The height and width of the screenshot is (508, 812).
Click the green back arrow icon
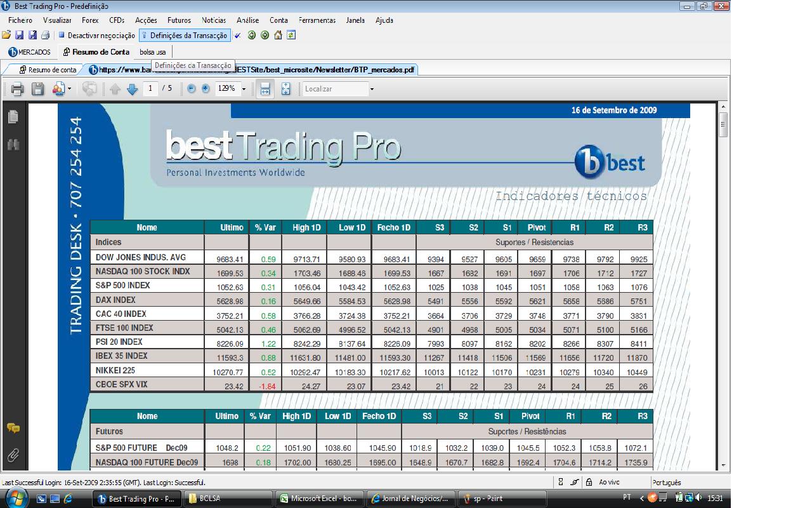[x=252, y=36]
